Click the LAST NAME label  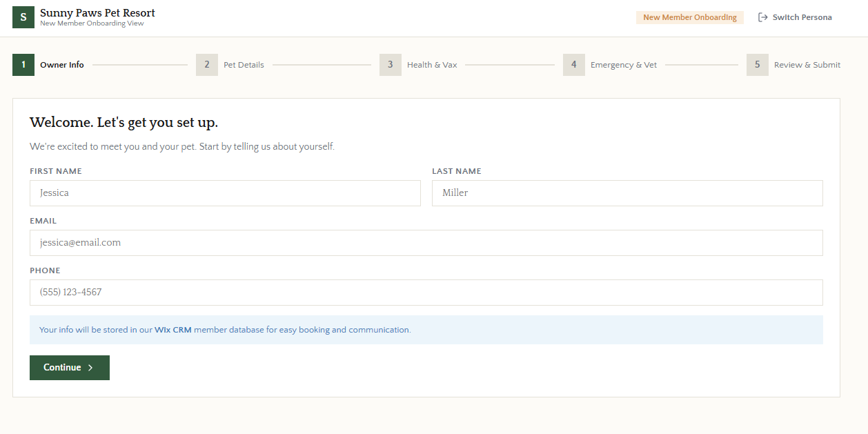(x=457, y=171)
